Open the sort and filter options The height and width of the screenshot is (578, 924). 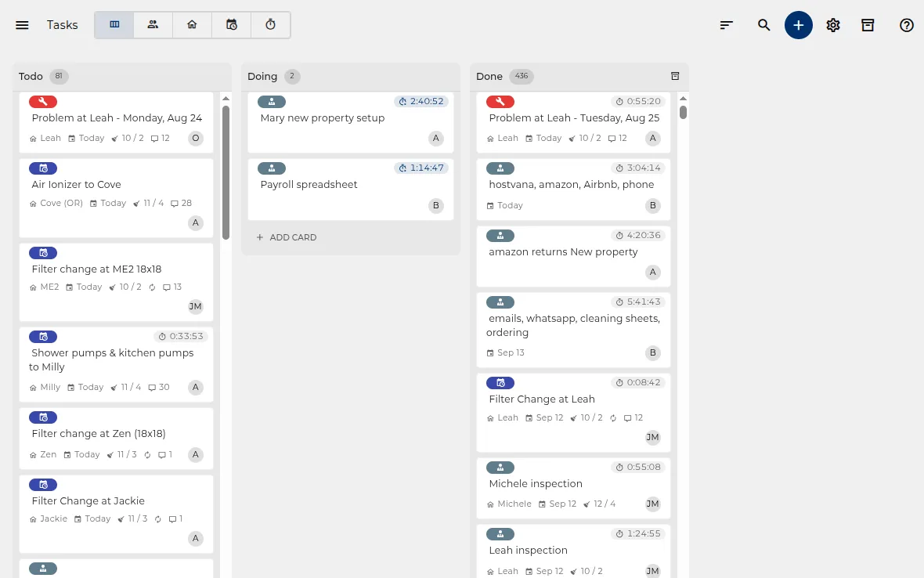click(x=727, y=25)
